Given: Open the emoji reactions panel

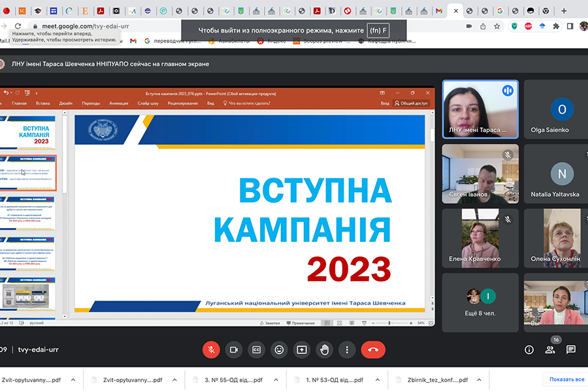Looking at the screenshot, I should (279, 350).
